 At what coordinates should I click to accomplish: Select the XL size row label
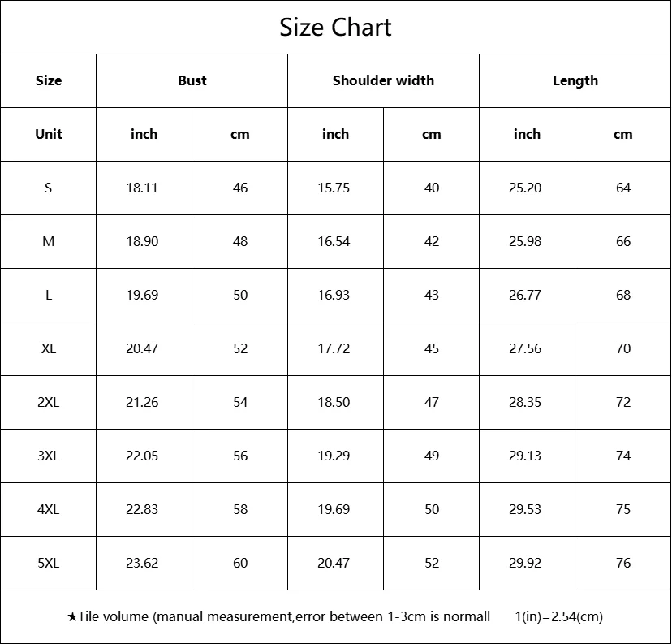point(49,348)
